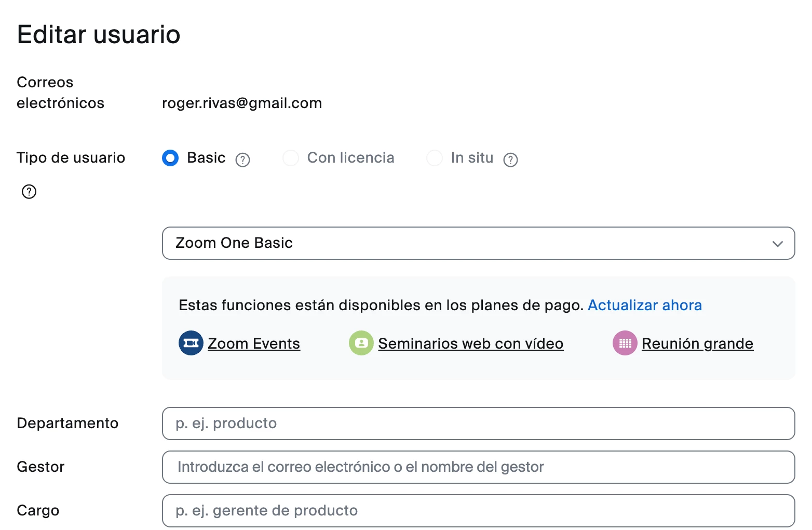
Task: Click the Editar usuario heading
Action: click(x=99, y=35)
